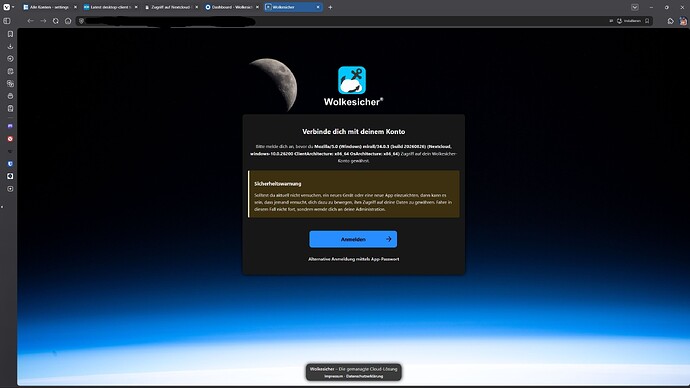Close the 'Latest desktop client' tab
690x388 pixels.
[x=136, y=7]
